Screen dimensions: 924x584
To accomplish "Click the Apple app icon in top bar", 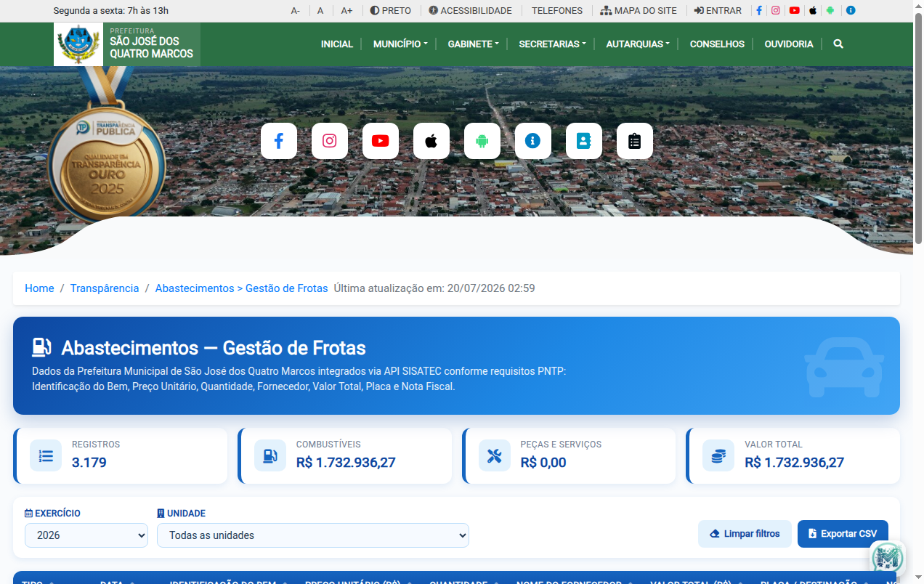I will 813,11.
